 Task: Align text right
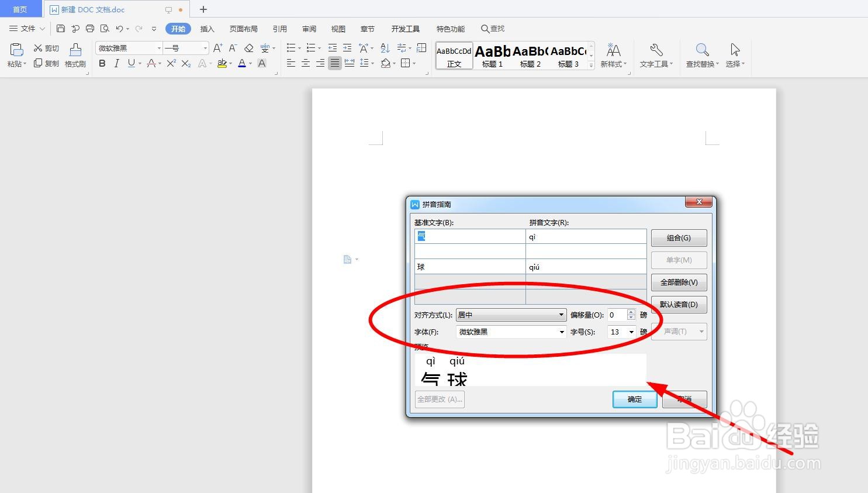320,63
